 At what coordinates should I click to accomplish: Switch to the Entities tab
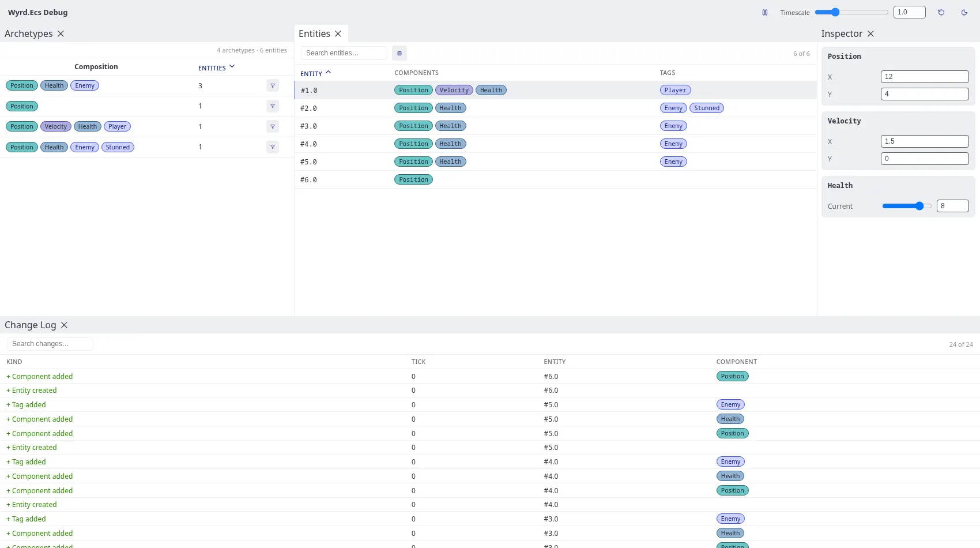tap(314, 33)
